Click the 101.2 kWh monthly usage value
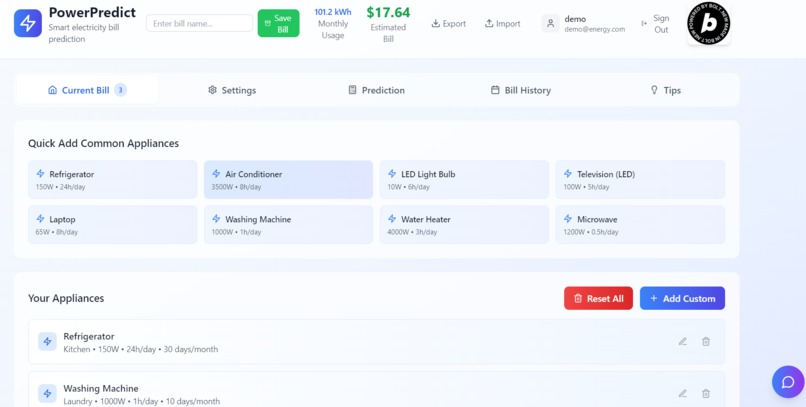 point(333,12)
